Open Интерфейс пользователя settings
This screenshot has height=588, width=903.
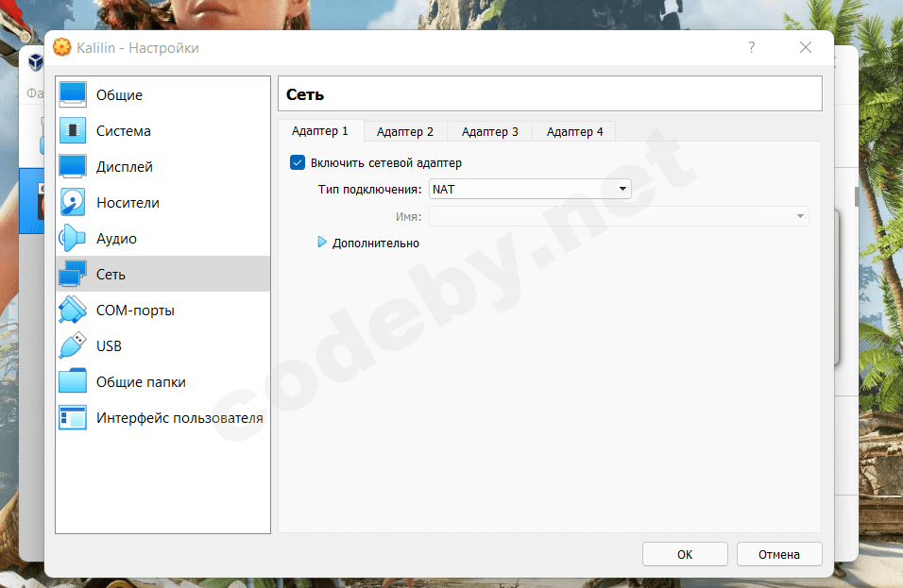pyautogui.click(x=163, y=418)
